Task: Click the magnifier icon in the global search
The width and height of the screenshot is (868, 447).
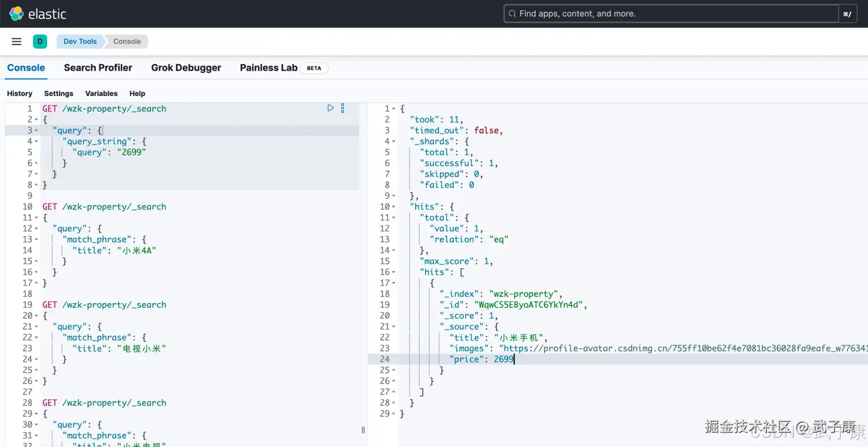Action: coord(512,13)
